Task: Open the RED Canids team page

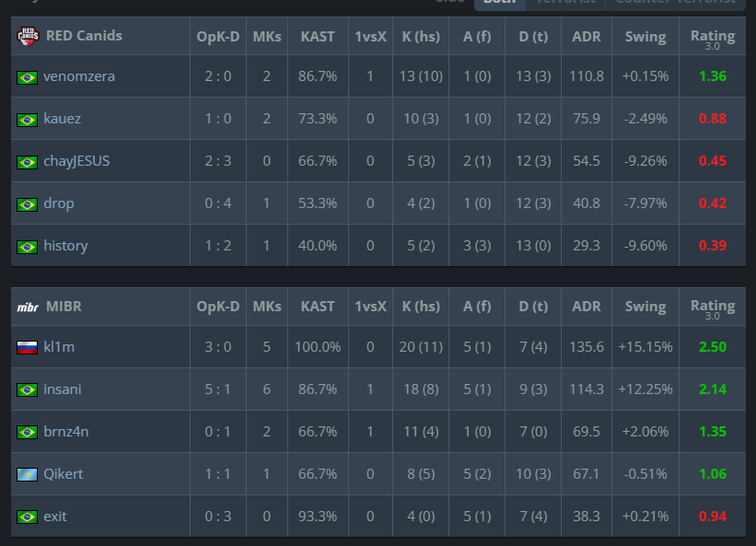Action: [x=84, y=36]
